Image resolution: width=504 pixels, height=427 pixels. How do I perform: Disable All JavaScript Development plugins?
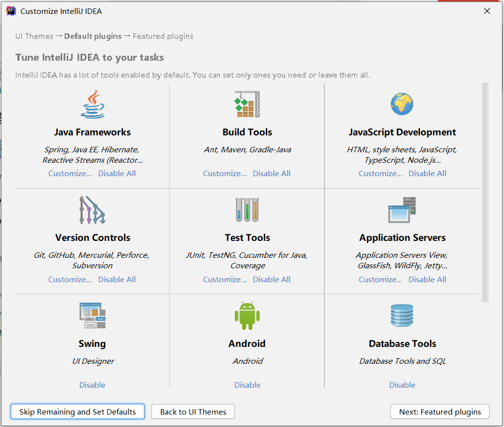point(427,173)
